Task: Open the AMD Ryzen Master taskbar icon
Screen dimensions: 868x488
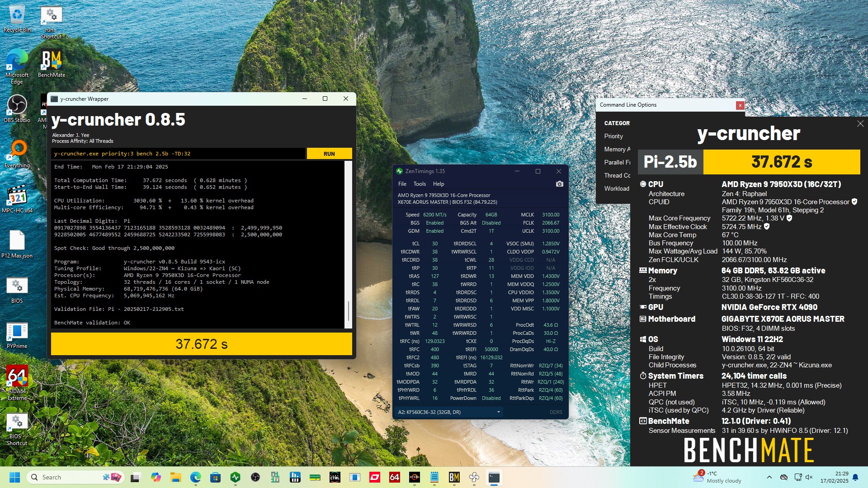Action: [414, 477]
